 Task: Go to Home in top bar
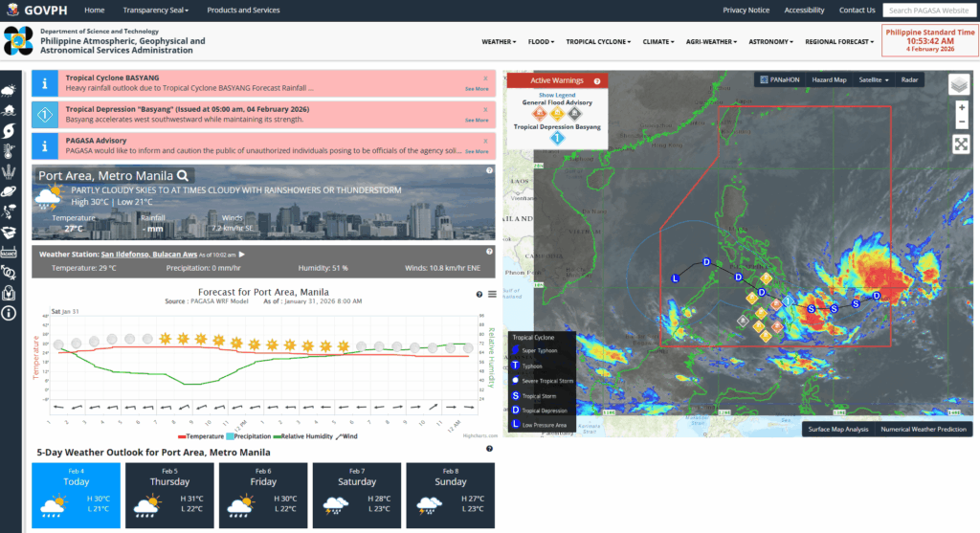(95, 10)
